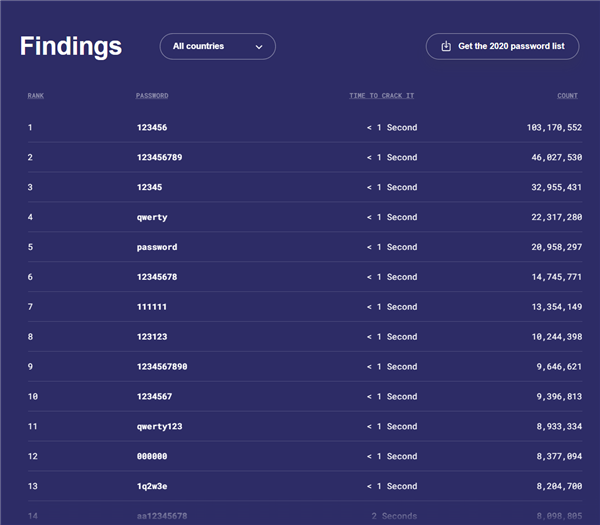Click count 8,204,700
The image size is (600, 525).
coord(559,486)
